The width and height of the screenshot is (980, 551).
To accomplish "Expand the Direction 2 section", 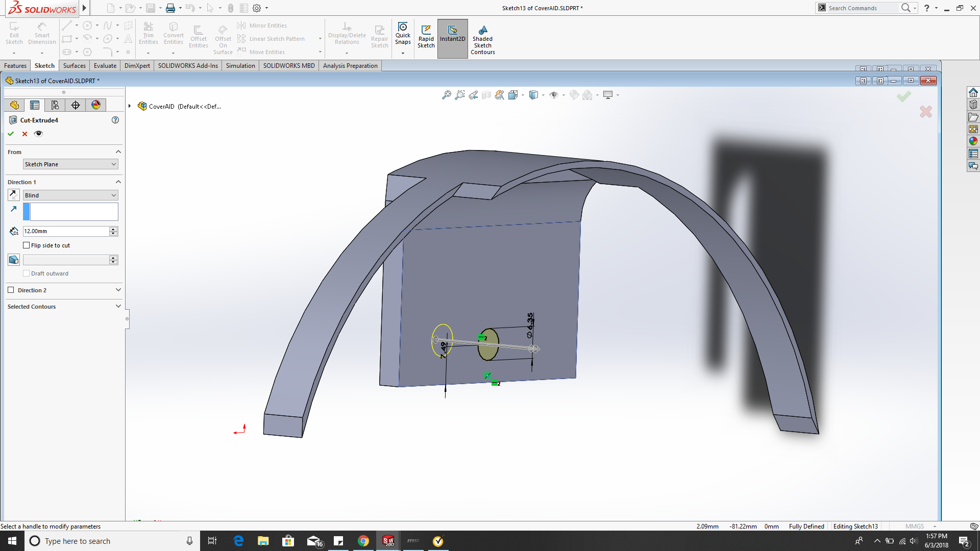I will click(118, 290).
